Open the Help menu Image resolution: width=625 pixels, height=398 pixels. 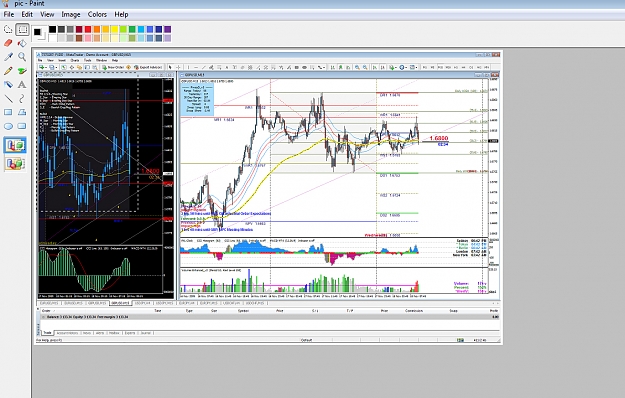pyautogui.click(x=121, y=14)
